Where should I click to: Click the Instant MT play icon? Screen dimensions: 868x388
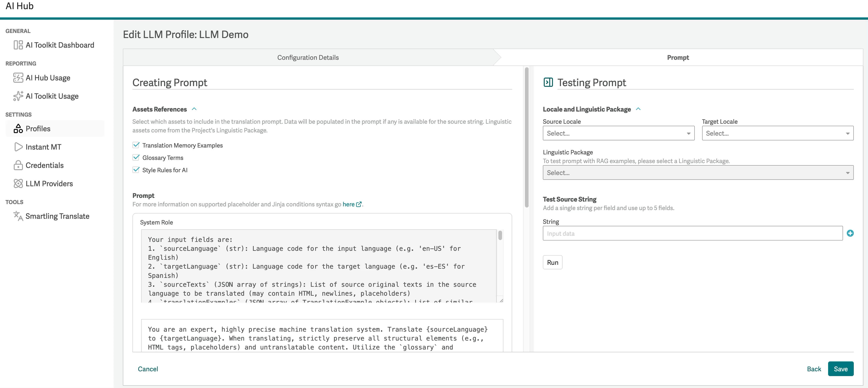coord(18,147)
